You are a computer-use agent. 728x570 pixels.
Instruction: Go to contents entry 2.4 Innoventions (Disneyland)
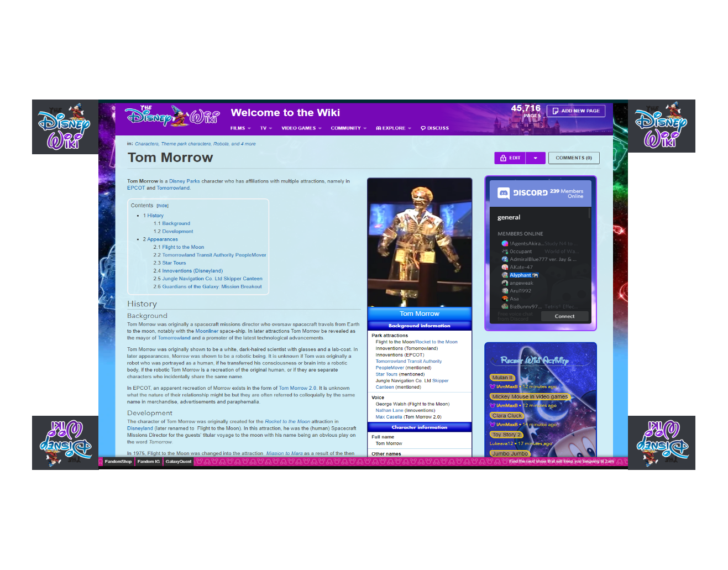(188, 271)
